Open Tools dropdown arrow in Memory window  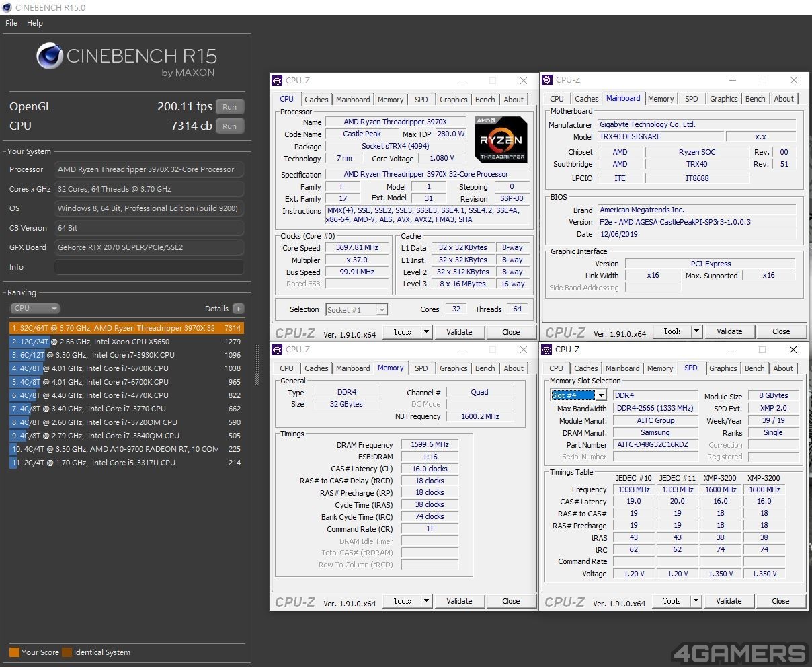(x=426, y=601)
